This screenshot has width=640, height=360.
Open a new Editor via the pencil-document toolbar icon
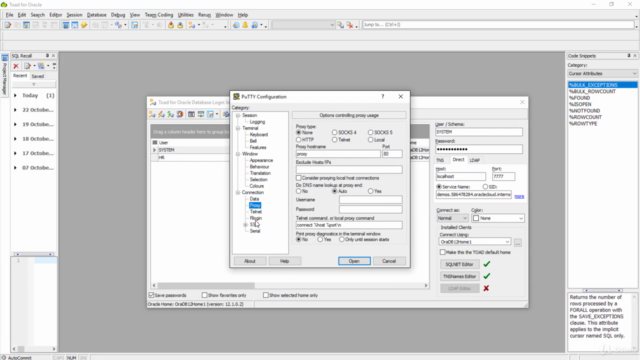tap(8, 25)
